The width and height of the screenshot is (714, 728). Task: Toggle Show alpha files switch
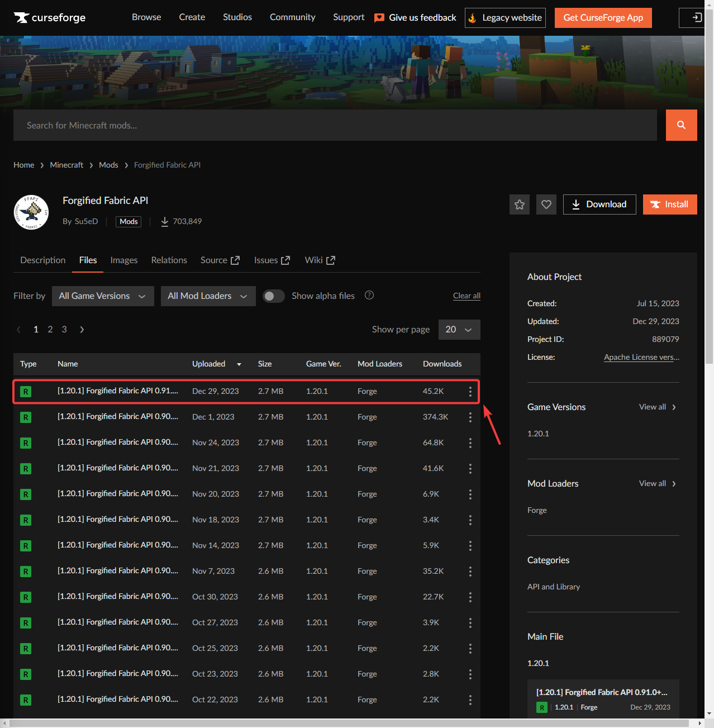[273, 296]
